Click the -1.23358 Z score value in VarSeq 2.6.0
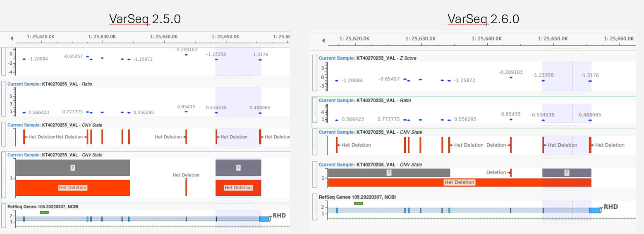Viewport: 644px width, 234px height. [x=543, y=75]
